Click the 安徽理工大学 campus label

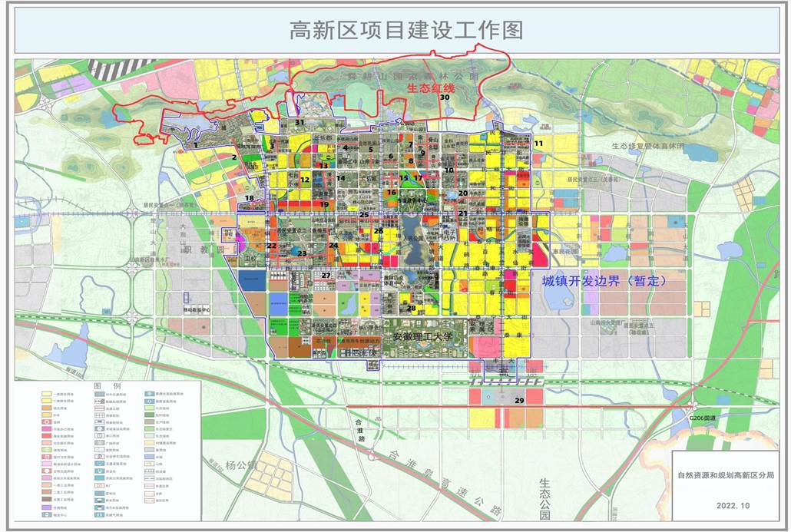[422, 336]
